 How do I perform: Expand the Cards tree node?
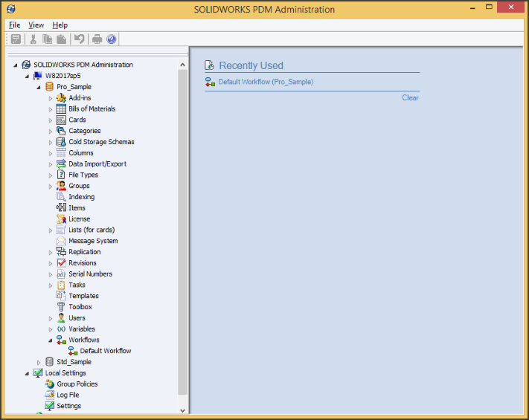pyautogui.click(x=51, y=120)
